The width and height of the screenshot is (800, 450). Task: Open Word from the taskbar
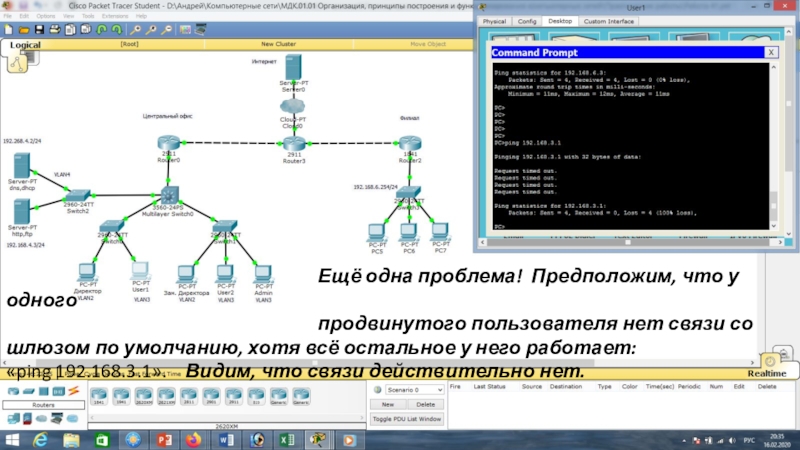(x=226, y=440)
